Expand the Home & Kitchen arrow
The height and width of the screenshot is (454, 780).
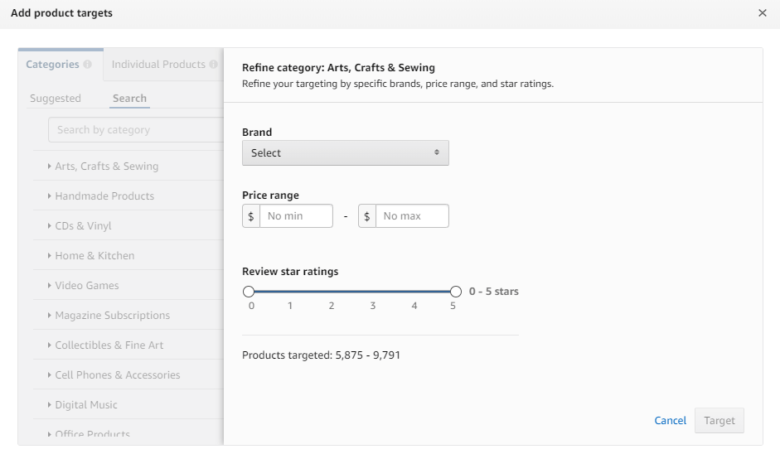tap(49, 256)
